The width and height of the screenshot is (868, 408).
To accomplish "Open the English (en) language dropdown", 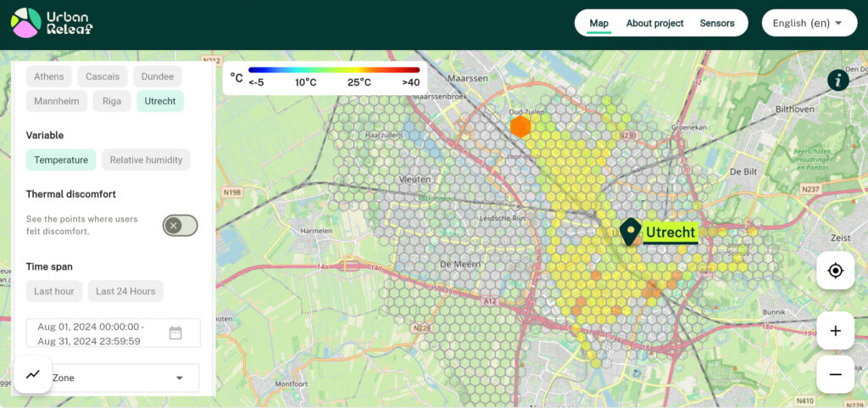I will coord(808,23).
